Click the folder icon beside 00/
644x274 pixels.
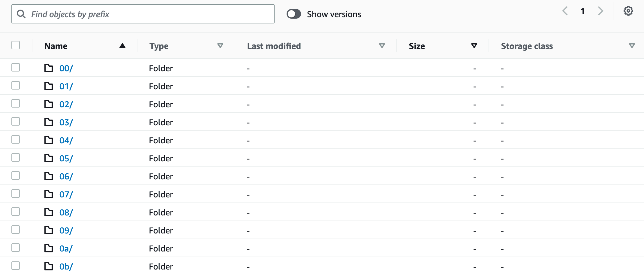[x=49, y=68]
